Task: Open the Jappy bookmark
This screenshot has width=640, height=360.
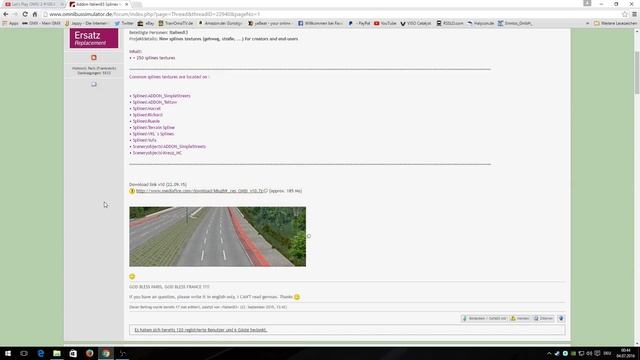Action: (86, 23)
